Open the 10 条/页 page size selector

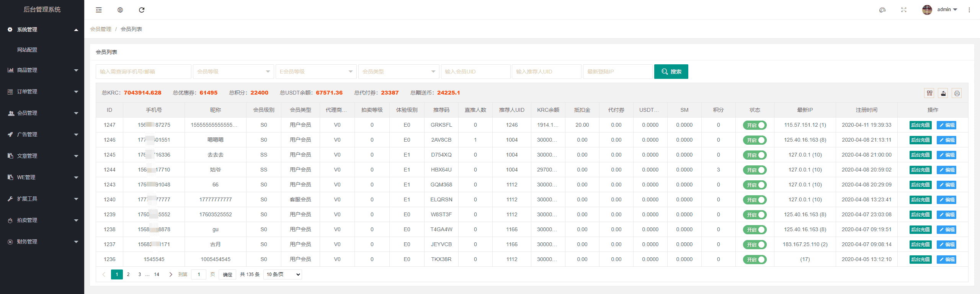(x=283, y=274)
